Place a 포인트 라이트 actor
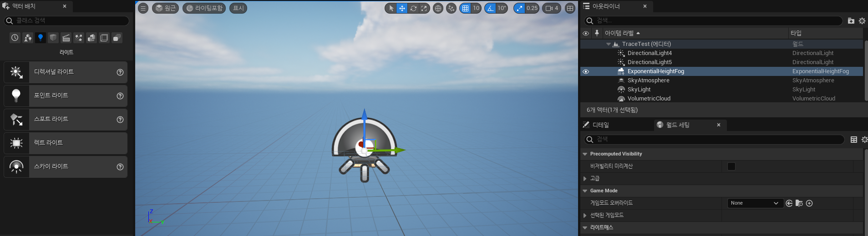The image size is (868, 236). click(66, 96)
